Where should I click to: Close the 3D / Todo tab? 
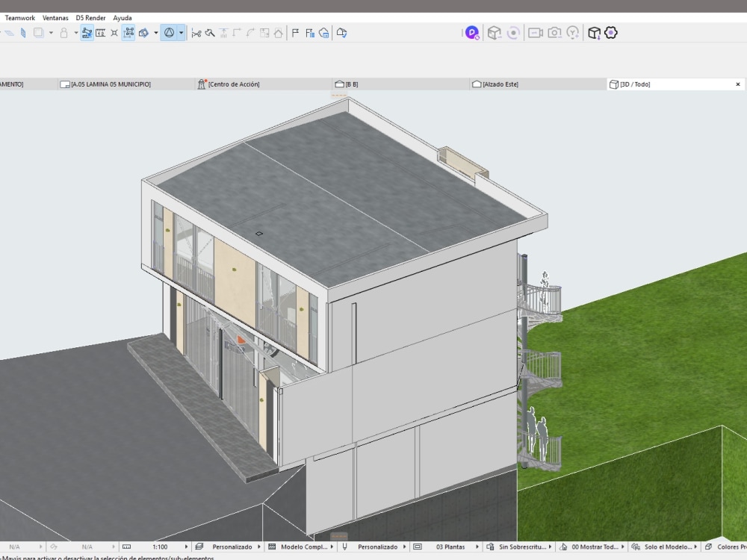738,84
